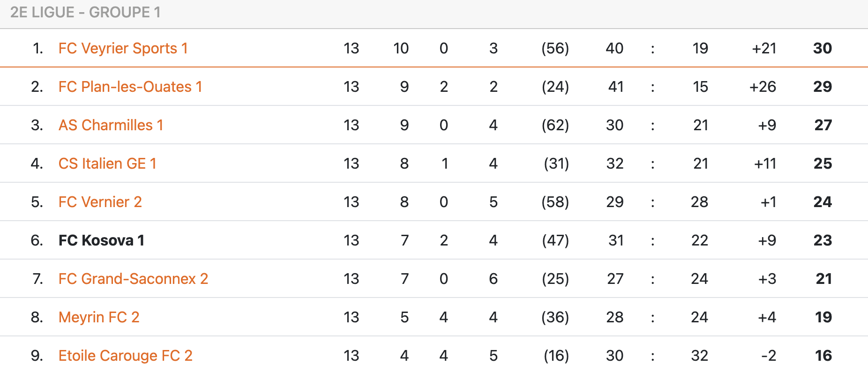Image resolution: width=868 pixels, height=372 pixels.
Task: Click the +11 goal difference for CS Italien
Action: (765, 164)
